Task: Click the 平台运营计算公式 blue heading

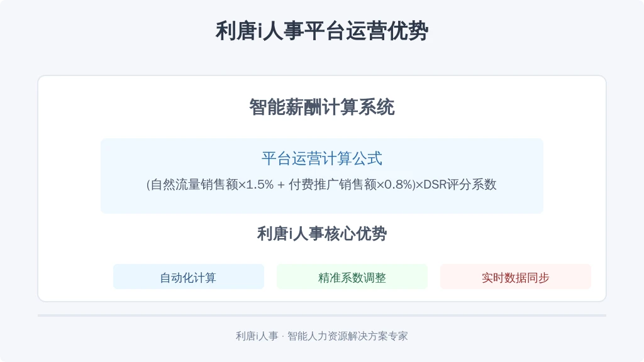Action: 322,158
